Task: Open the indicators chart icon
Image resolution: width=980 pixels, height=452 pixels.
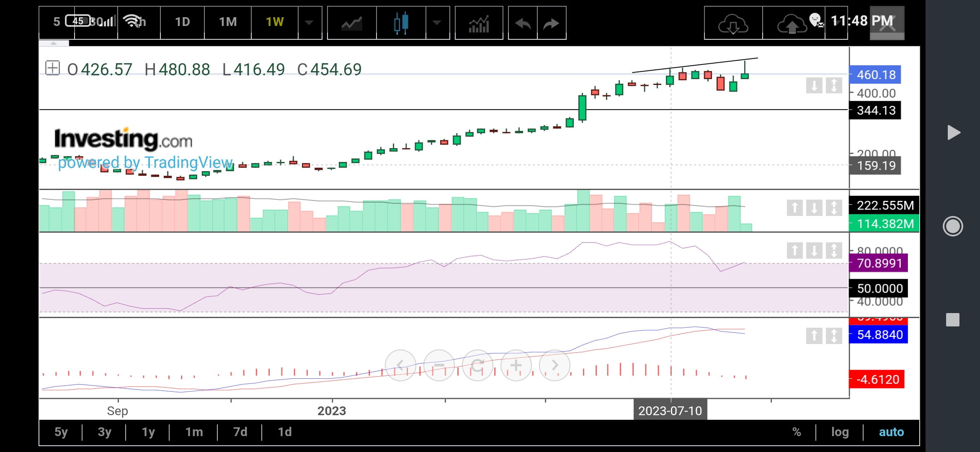Action: 479,23
